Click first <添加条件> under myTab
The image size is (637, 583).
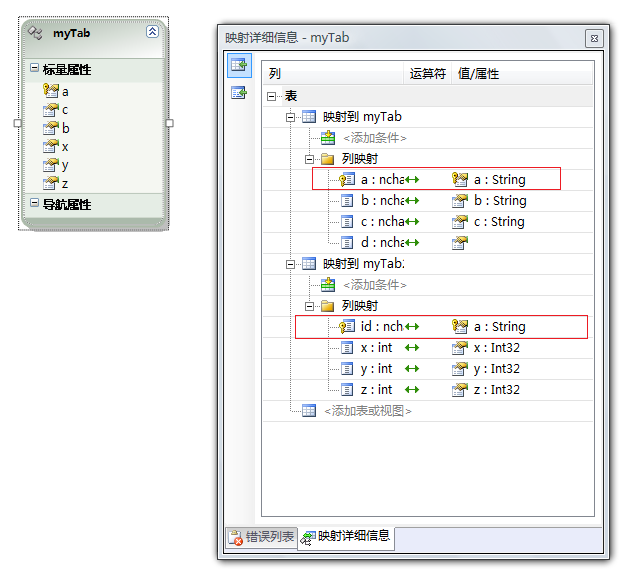pos(375,138)
